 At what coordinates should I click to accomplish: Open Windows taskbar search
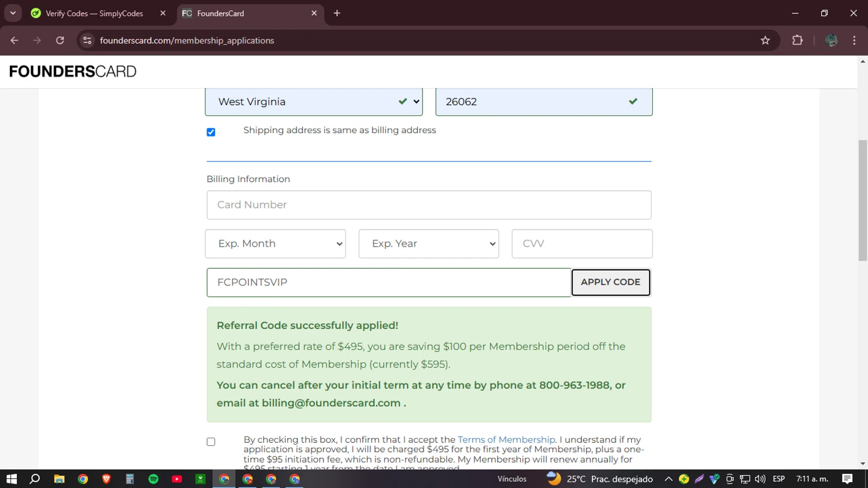coord(35,479)
